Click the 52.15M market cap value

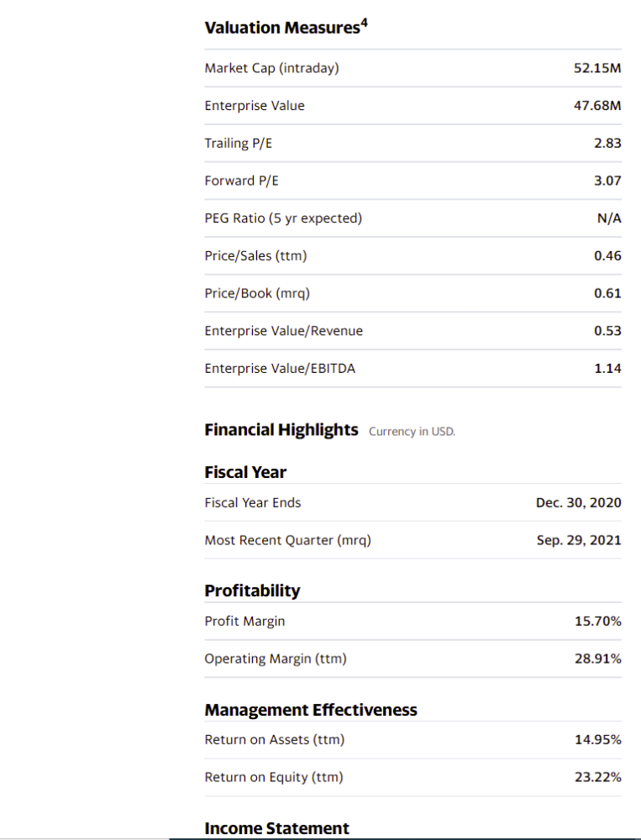click(x=597, y=68)
